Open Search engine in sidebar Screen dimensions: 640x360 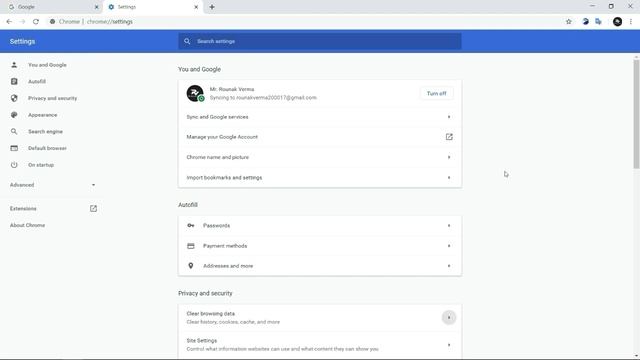tap(45, 132)
